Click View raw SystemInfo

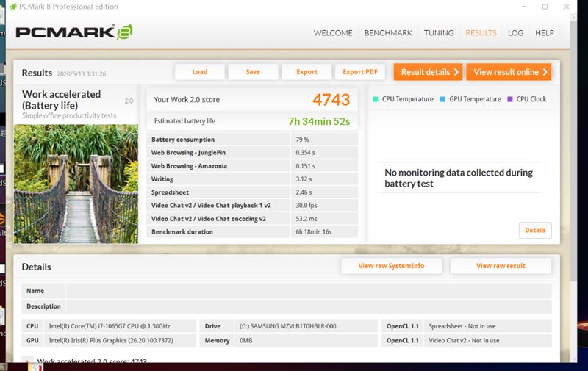coord(391,266)
